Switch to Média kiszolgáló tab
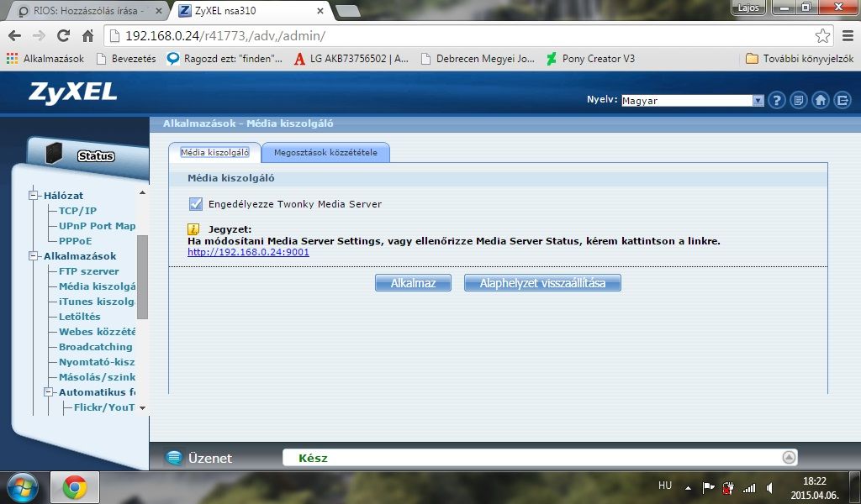The height and width of the screenshot is (504, 861). click(x=214, y=153)
